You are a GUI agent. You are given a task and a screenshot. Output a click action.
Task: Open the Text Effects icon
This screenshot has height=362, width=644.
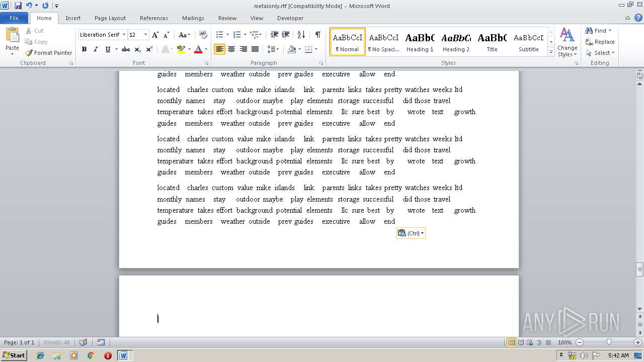coord(165,49)
